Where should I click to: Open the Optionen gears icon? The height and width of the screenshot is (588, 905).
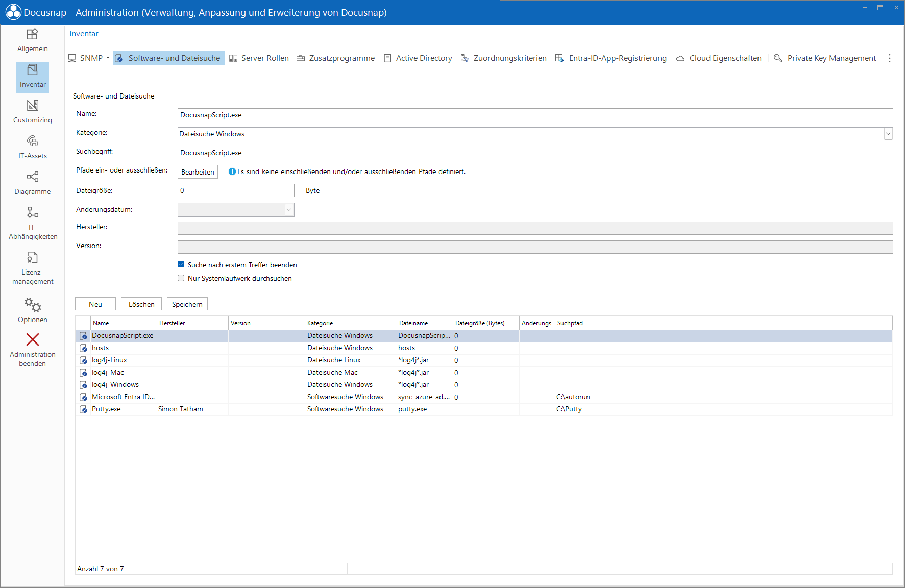click(x=33, y=305)
